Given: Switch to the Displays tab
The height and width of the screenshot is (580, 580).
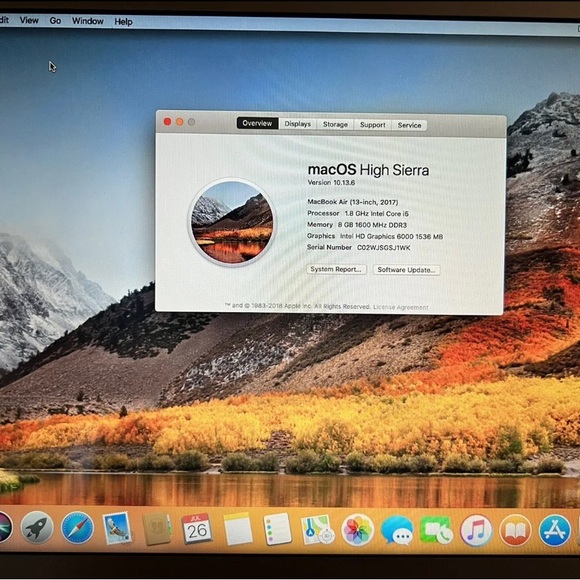Looking at the screenshot, I should coord(298,124).
